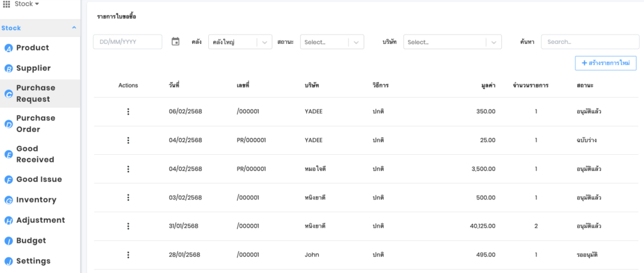
Task: Click the DD/MM/YYYY date input field
Action: point(128,42)
